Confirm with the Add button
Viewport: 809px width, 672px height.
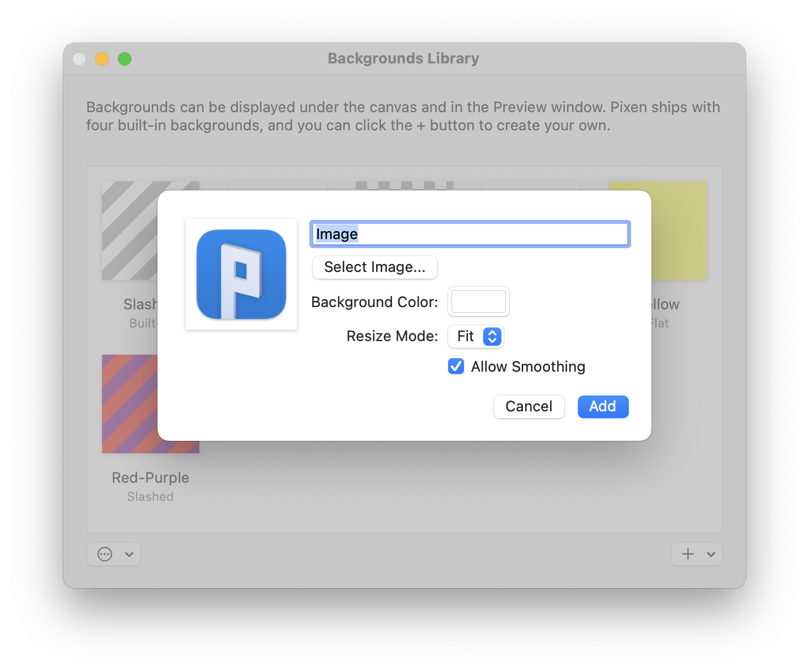point(603,406)
